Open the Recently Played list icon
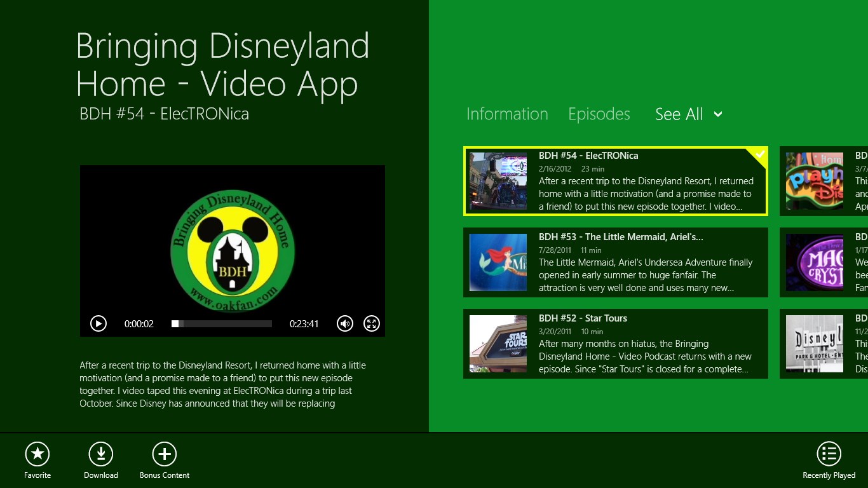Screen dimensions: 868x488 pos(829,454)
